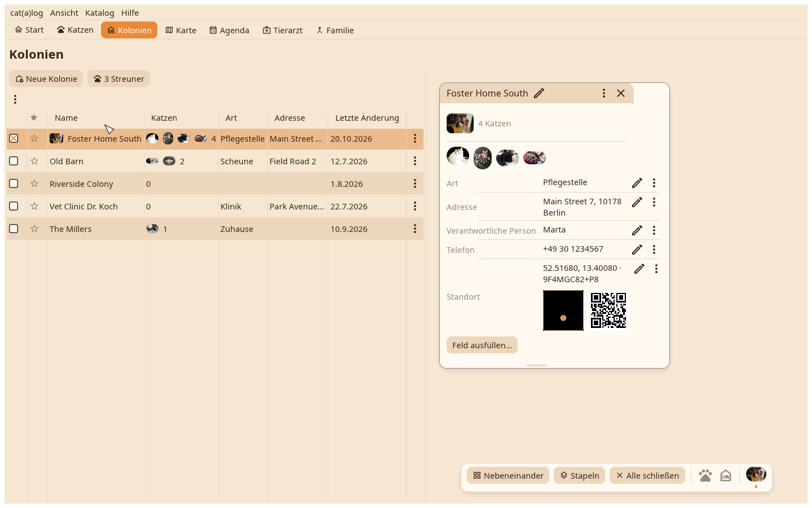812x508 pixels.
Task: Open the QR code for location
Action: (608, 310)
